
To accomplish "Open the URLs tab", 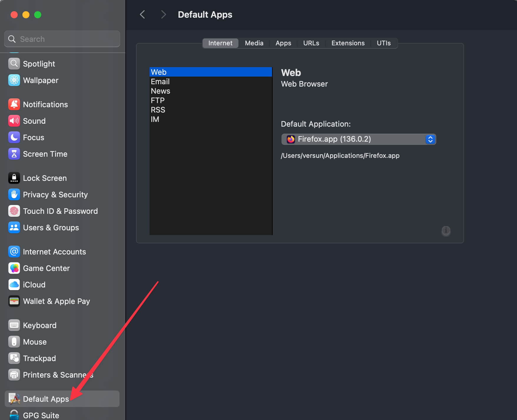I will (x=311, y=43).
